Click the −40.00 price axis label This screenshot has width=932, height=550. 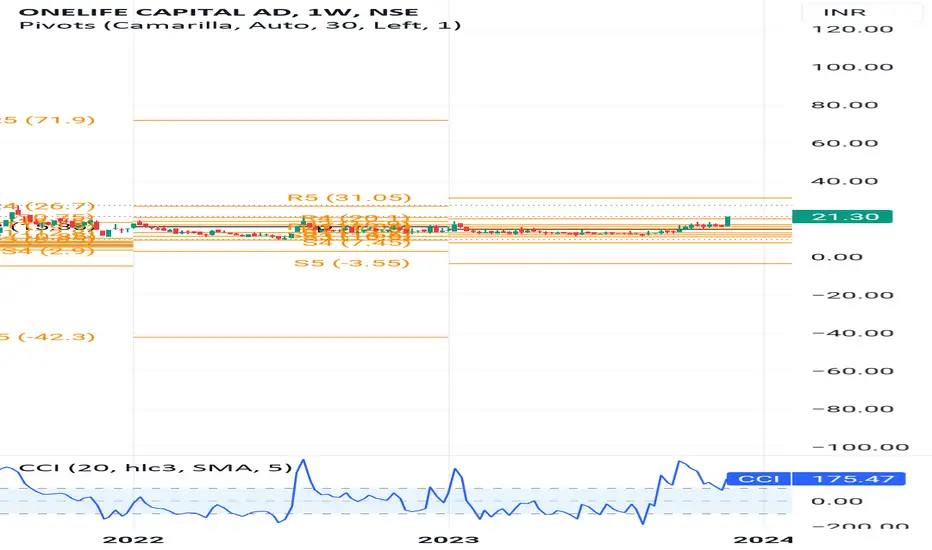[x=852, y=334]
